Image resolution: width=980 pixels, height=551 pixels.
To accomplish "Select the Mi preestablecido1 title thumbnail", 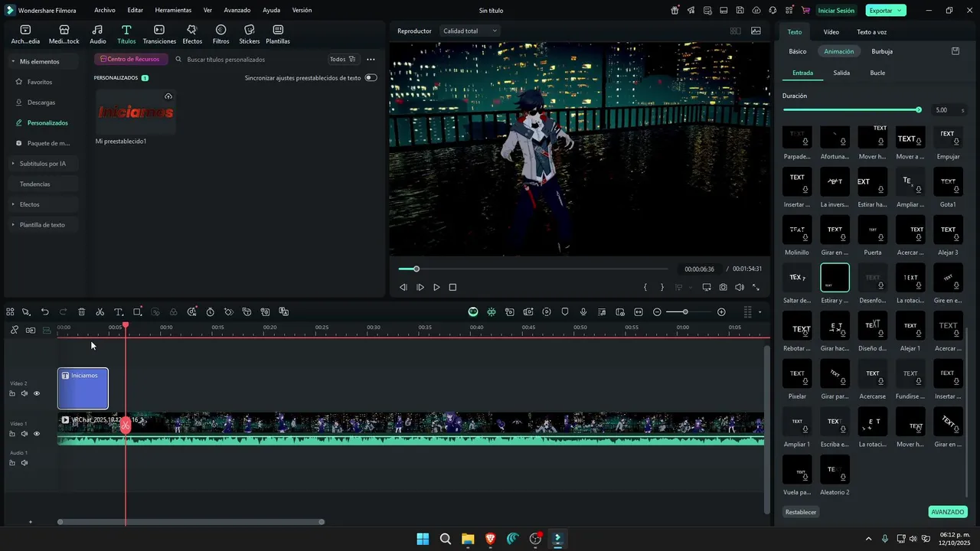I will point(135,112).
